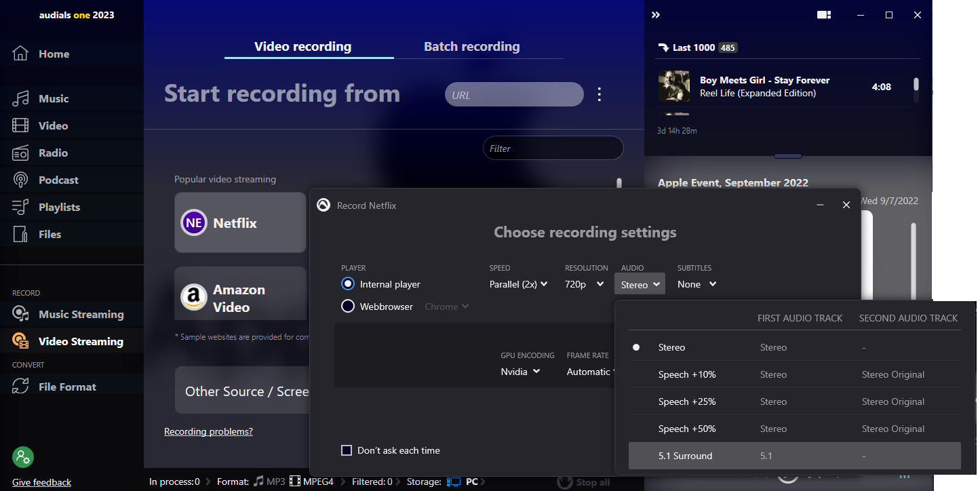
Task: Click the Amazon Video logo tile
Action: 194,297
